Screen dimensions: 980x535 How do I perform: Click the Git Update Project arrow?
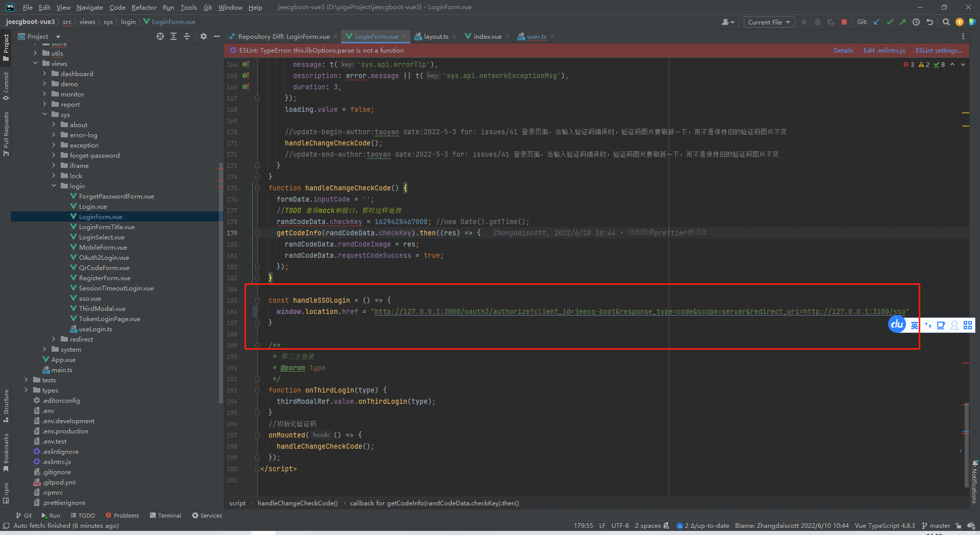click(876, 22)
